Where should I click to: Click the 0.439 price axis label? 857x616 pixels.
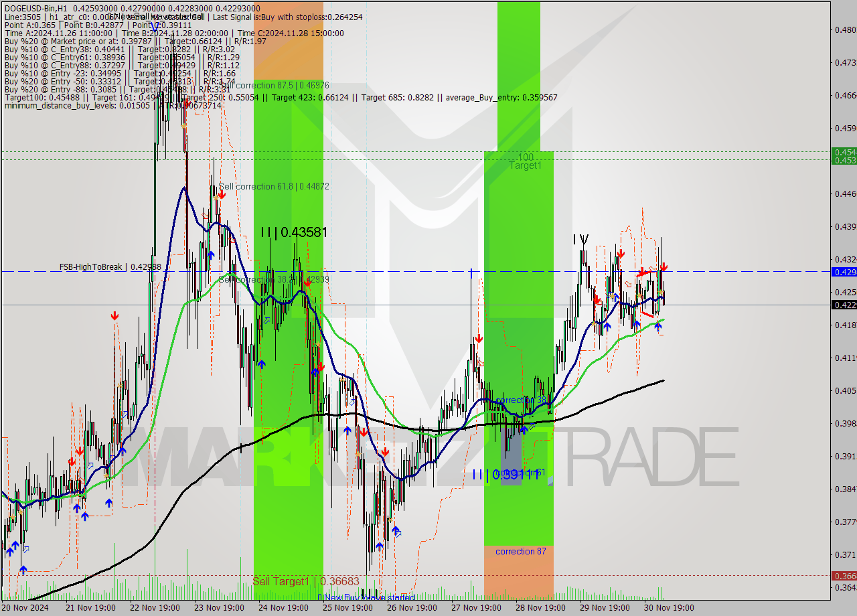(x=844, y=226)
